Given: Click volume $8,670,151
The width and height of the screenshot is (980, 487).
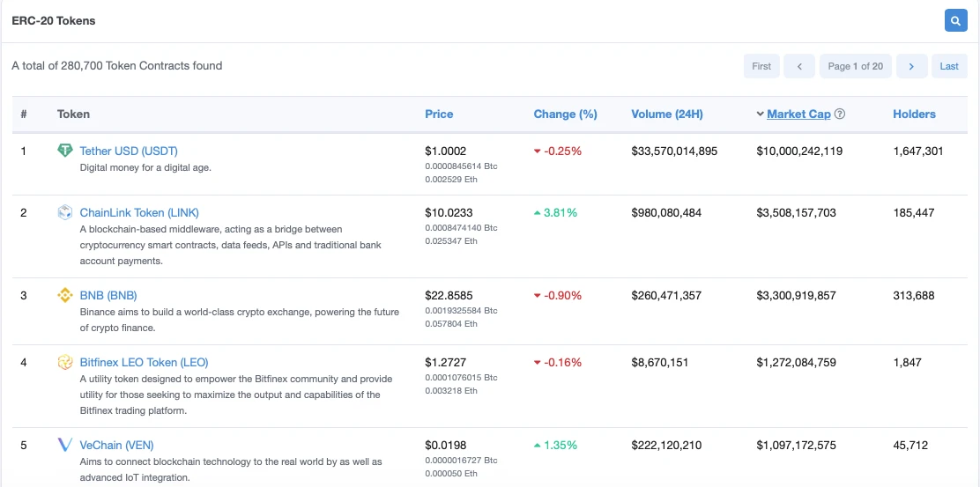Looking at the screenshot, I should (x=660, y=362).
